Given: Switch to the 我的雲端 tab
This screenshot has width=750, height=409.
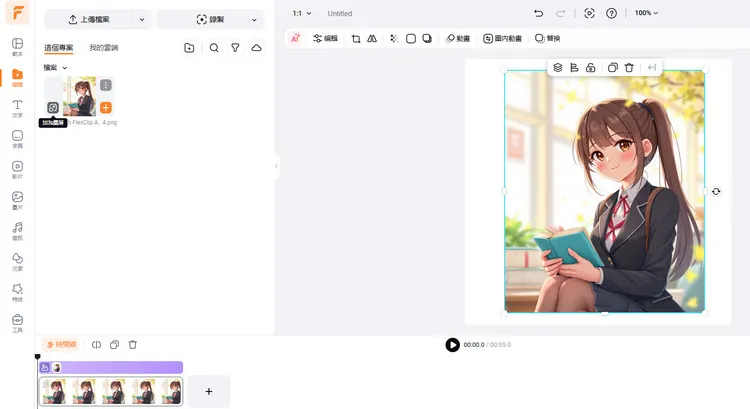Looking at the screenshot, I should coord(103,47).
